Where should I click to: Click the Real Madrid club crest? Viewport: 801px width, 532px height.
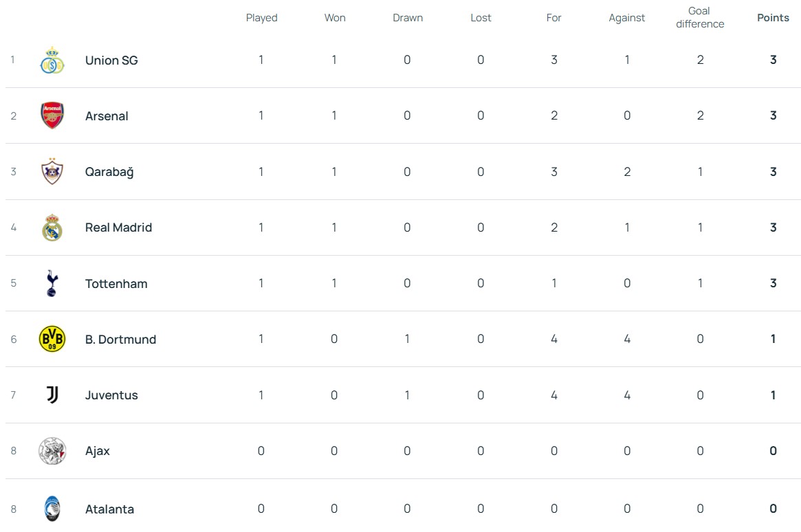pos(52,228)
